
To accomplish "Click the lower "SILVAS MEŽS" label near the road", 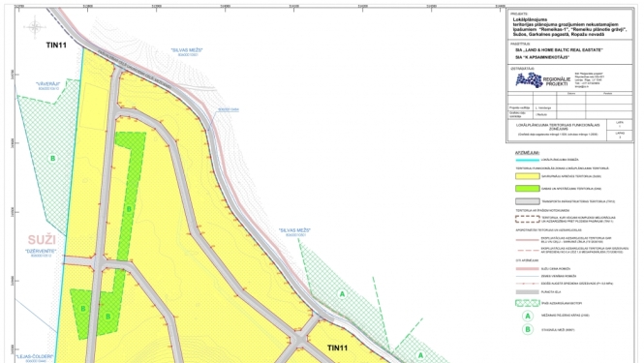I will coord(294,230).
